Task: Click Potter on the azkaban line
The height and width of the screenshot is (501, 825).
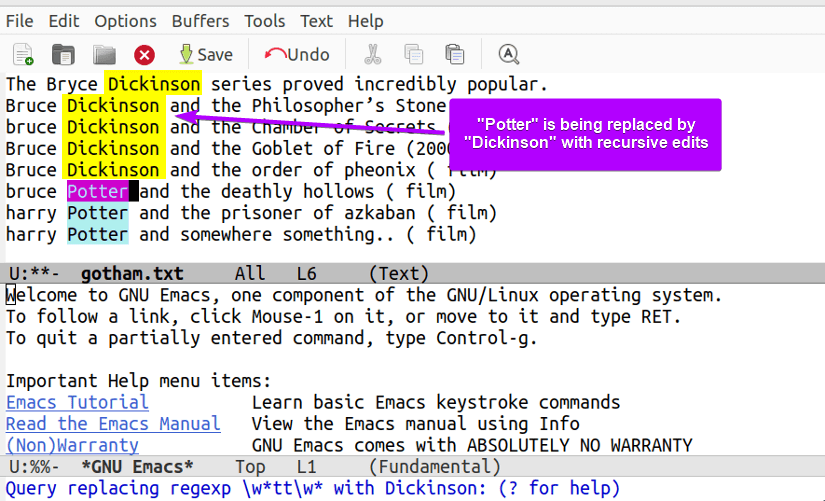Action: (98, 213)
